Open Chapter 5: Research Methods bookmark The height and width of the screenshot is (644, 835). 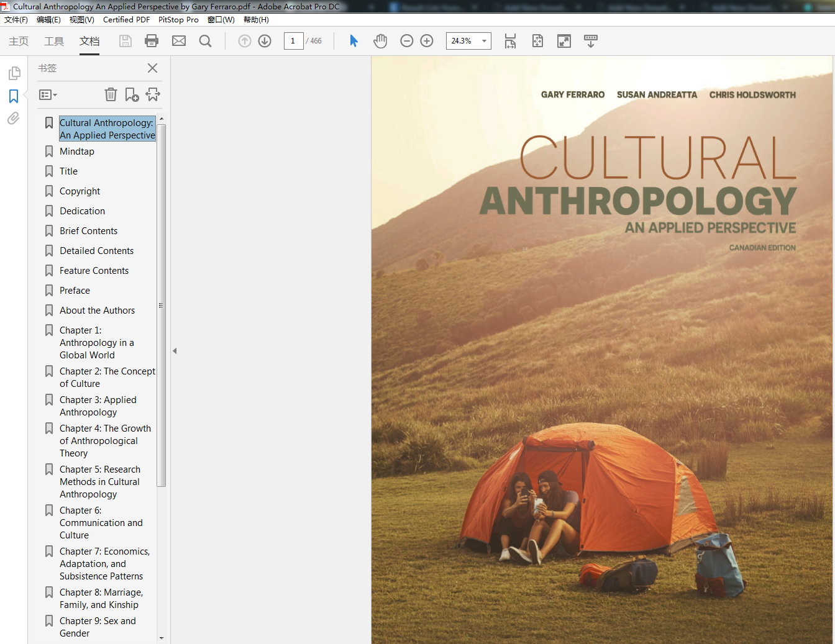pos(99,482)
